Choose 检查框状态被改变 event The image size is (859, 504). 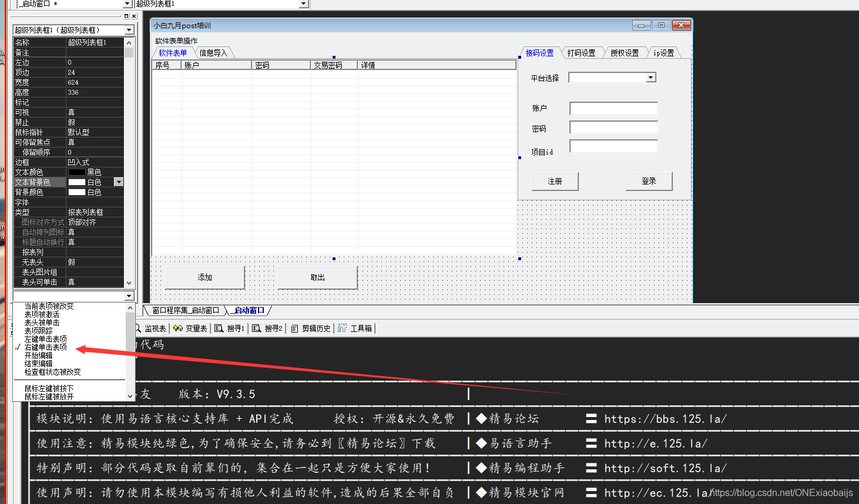53,372
